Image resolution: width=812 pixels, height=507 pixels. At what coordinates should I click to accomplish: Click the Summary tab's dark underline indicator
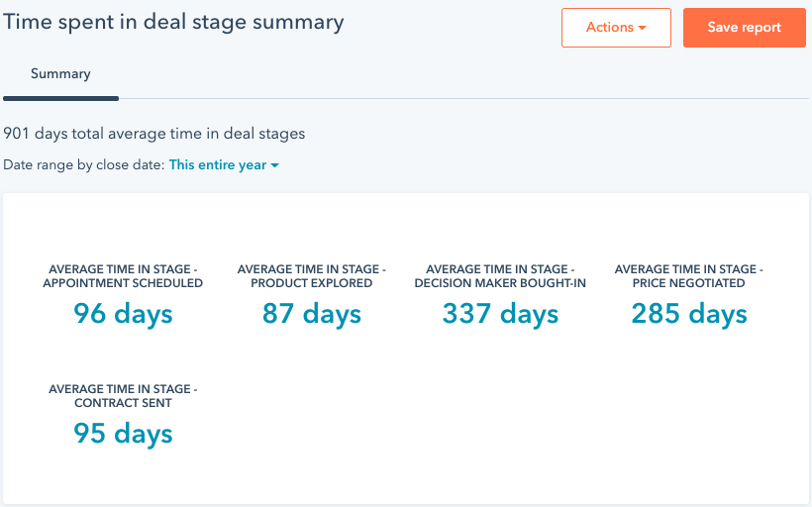coord(60,98)
